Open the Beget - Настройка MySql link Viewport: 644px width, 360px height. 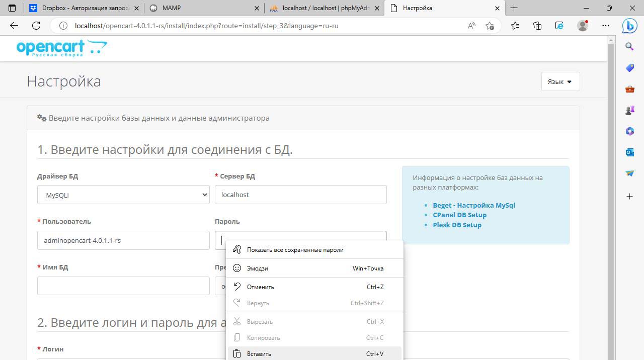click(x=473, y=205)
